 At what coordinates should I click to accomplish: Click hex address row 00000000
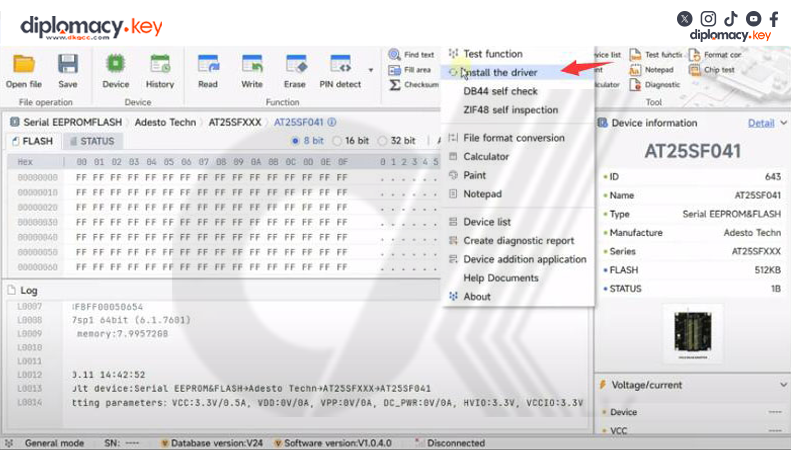(38, 178)
